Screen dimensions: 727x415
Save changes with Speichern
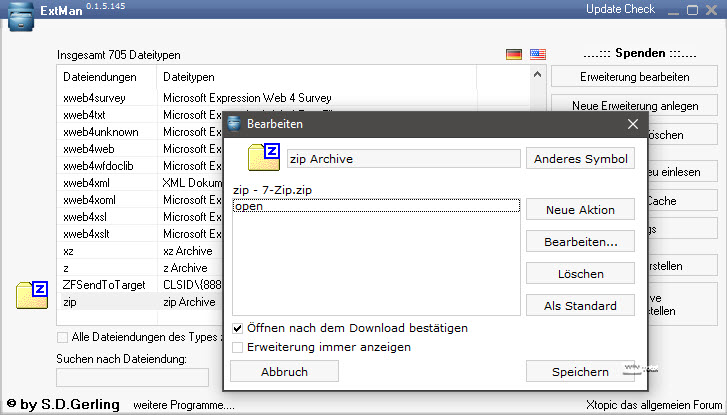coord(580,371)
